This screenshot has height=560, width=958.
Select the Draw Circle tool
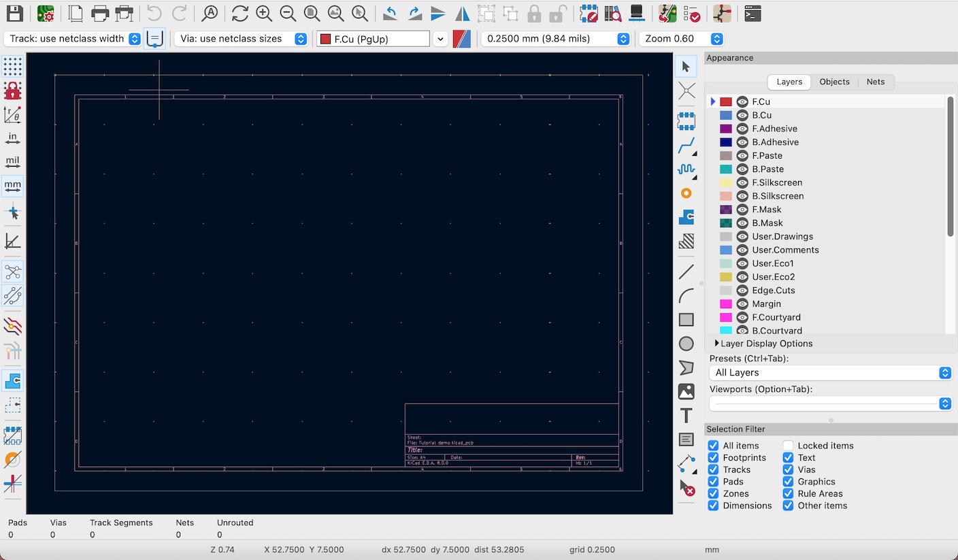click(x=687, y=344)
